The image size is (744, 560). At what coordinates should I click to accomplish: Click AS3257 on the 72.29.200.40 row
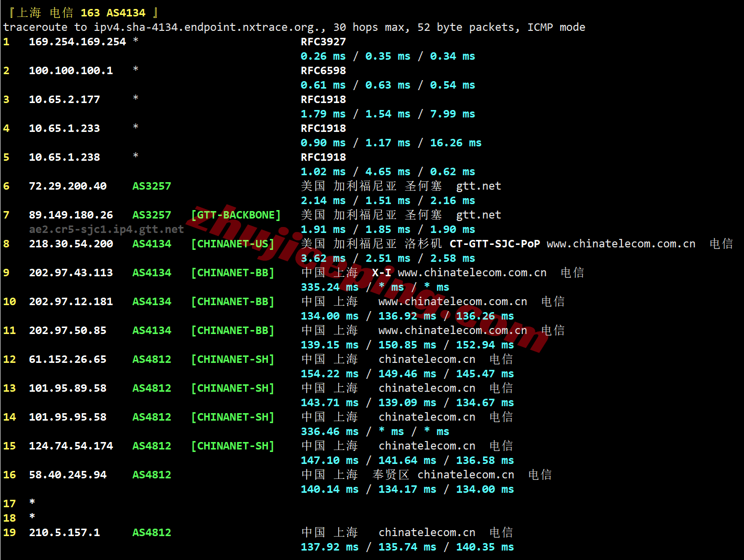152,186
